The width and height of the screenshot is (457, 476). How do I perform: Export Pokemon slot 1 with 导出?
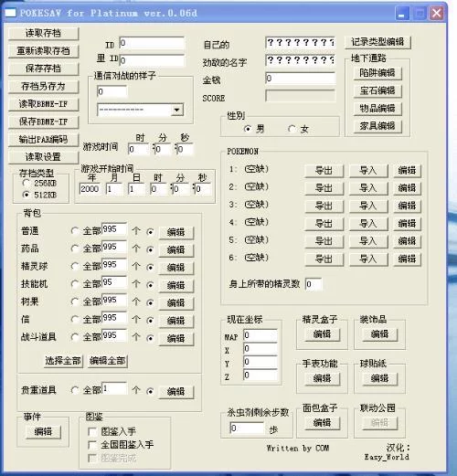click(x=324, y=171)
